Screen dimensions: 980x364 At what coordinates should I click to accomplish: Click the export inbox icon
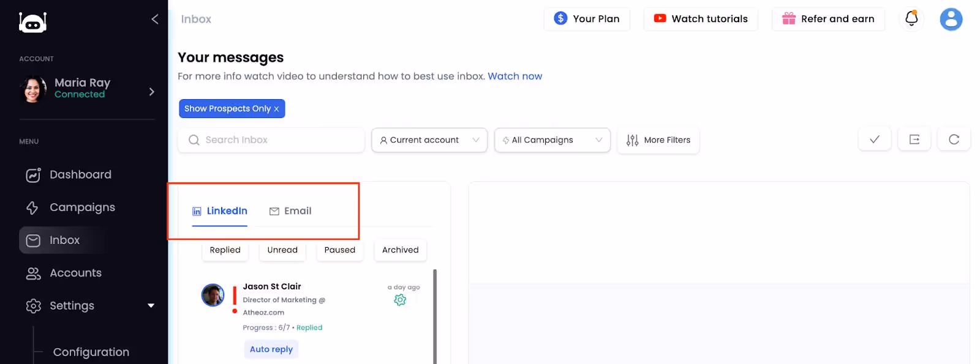click(x=914, y=139)
